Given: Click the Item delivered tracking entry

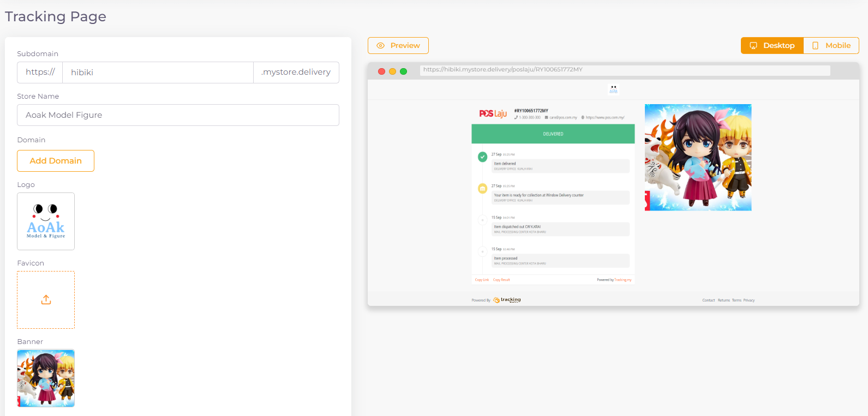Looking at the screenshot, I should tap(560, 166).
